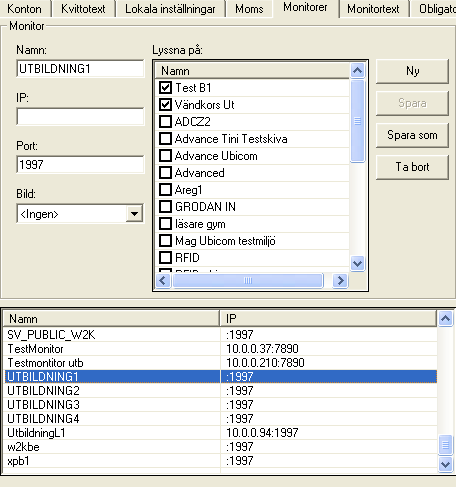Switch to the Konton tab
Viewport: 456px width, 487px height.
pyautogui.click(x=25, y=9)
